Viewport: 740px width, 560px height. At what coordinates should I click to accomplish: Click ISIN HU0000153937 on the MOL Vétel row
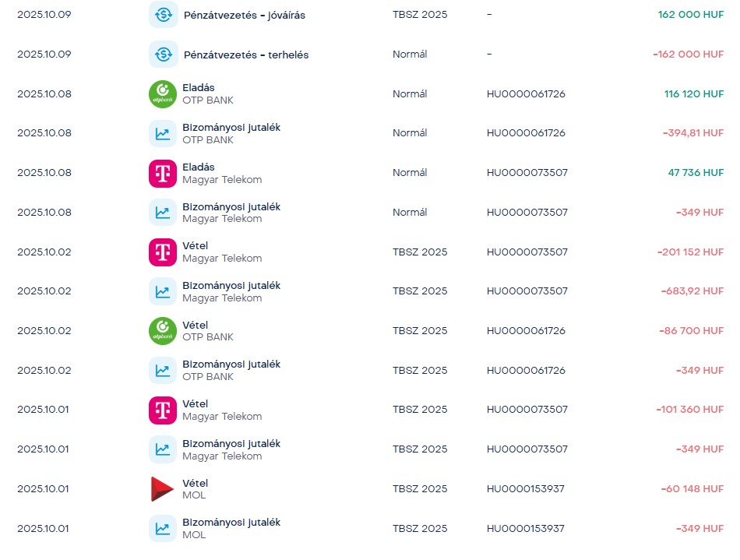(x=526, y=489)
